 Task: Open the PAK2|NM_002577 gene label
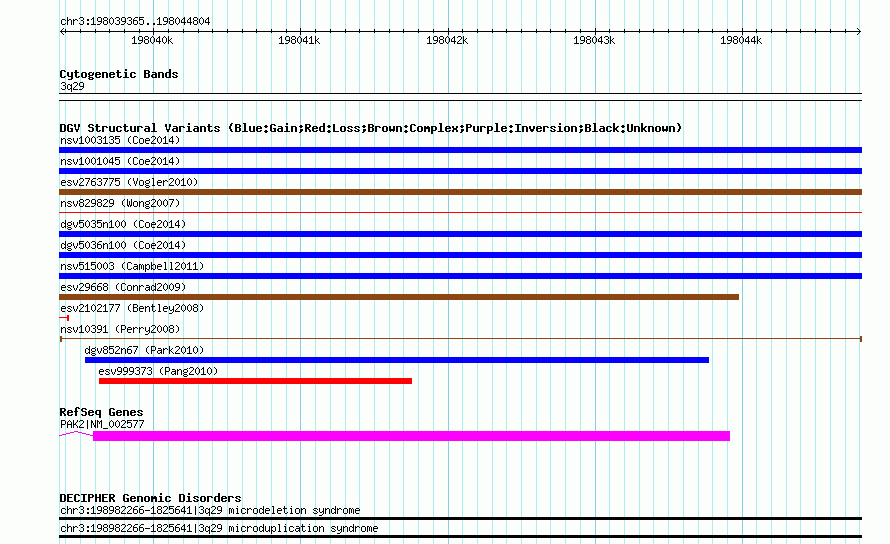click(x=102, y=424)
